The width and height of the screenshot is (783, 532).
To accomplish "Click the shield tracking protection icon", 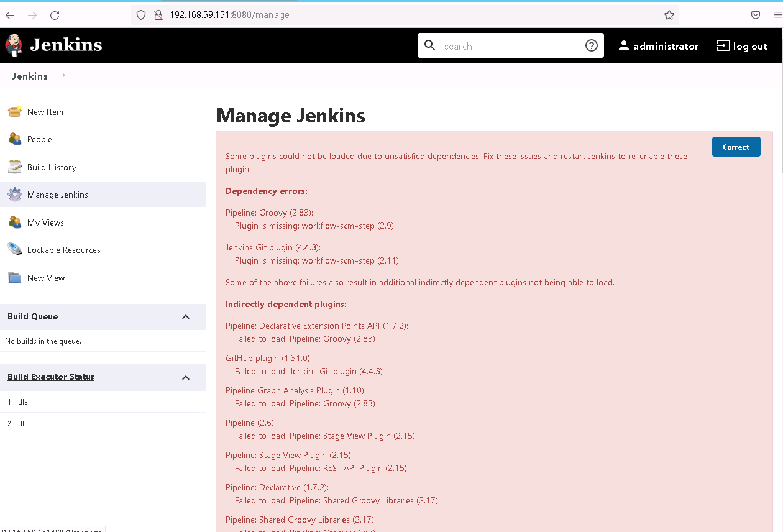I will click(x=141, y=15).
